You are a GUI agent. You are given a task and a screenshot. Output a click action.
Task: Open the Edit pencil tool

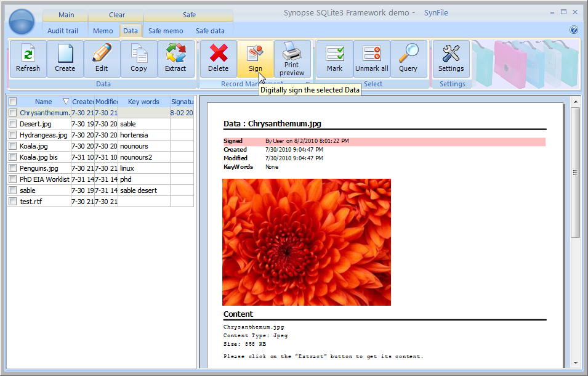(x=102, y=59)
